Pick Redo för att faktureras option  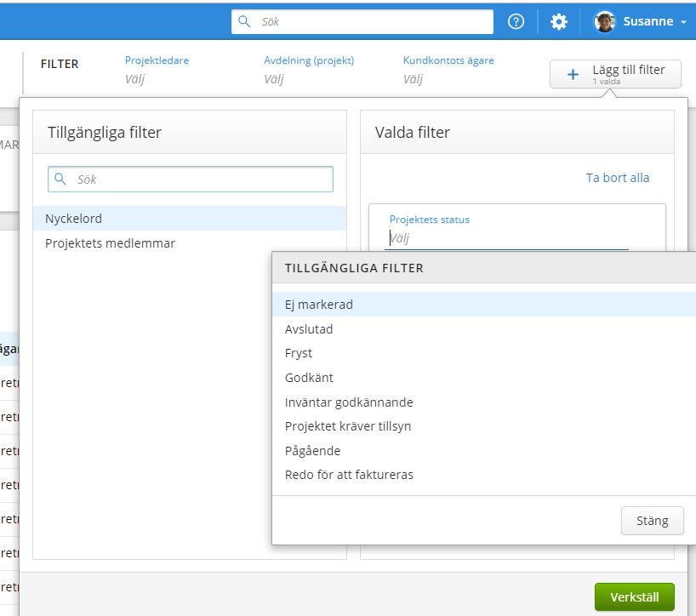pyautogui.click(x=349, y=475)
